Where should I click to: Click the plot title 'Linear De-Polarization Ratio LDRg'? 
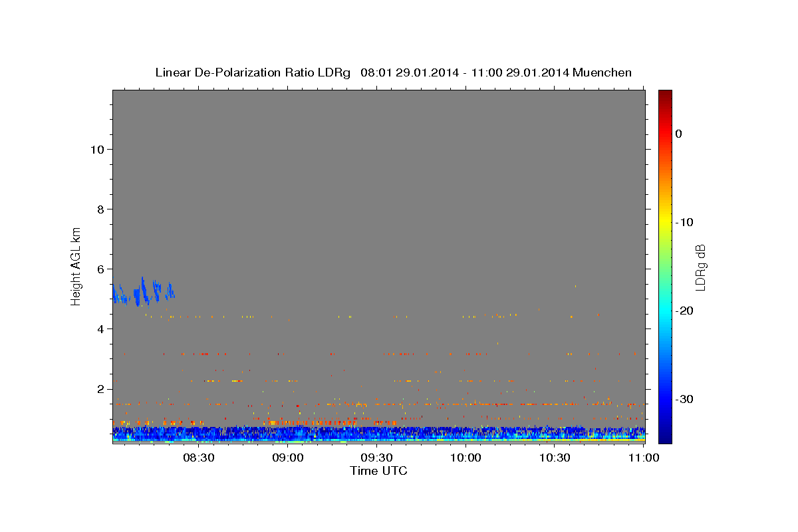[252, 72]
